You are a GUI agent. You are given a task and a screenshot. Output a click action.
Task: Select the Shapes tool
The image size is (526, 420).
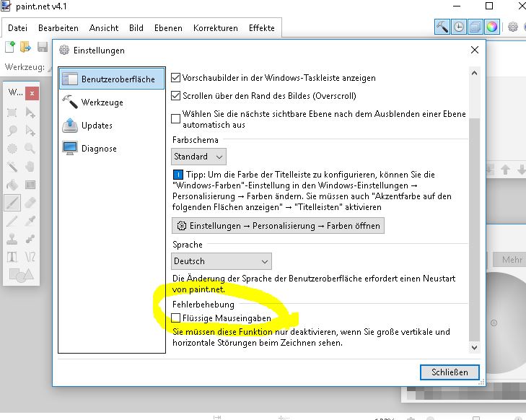(x=21, y=276)
